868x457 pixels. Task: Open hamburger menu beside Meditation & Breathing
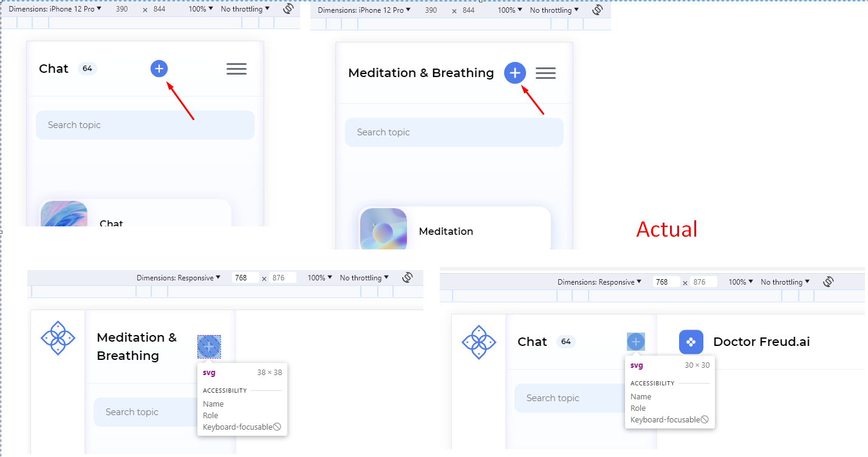point(545,73)
